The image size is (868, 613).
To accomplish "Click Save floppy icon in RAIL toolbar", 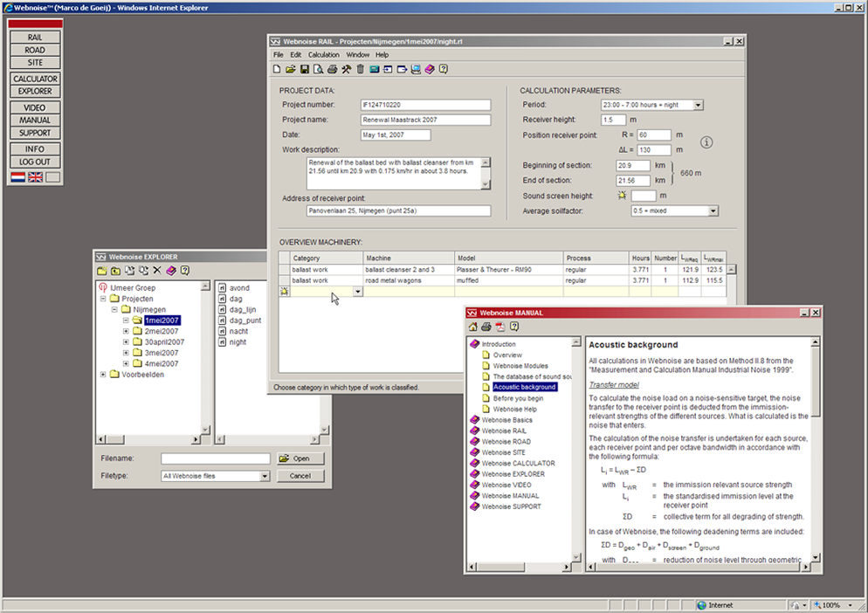I will (x=305, y=69).
